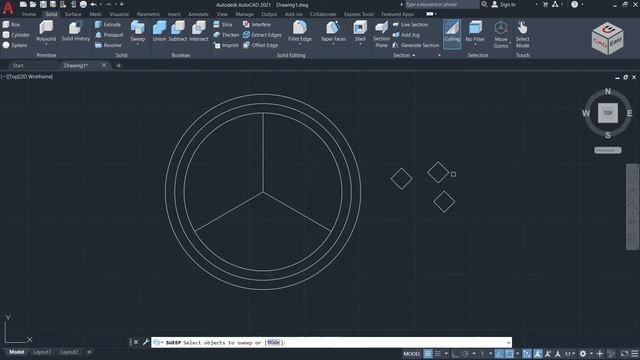This screenshot has width=640, height=360.
Task: Select the Thicken tool
Action: (x=226, y=35)
